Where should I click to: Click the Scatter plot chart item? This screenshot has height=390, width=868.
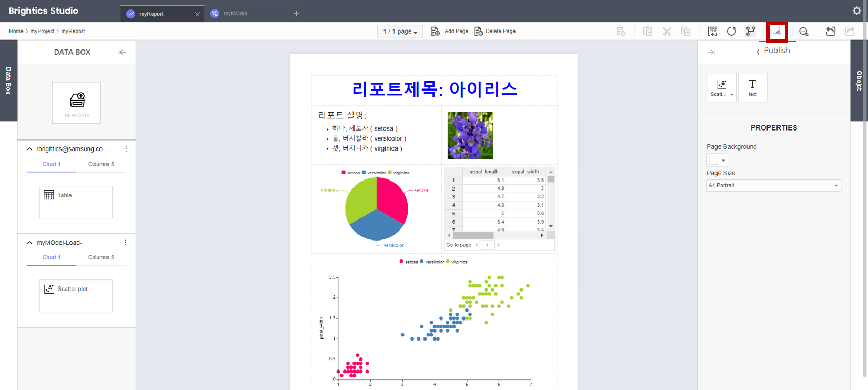[x=76, y=296]
